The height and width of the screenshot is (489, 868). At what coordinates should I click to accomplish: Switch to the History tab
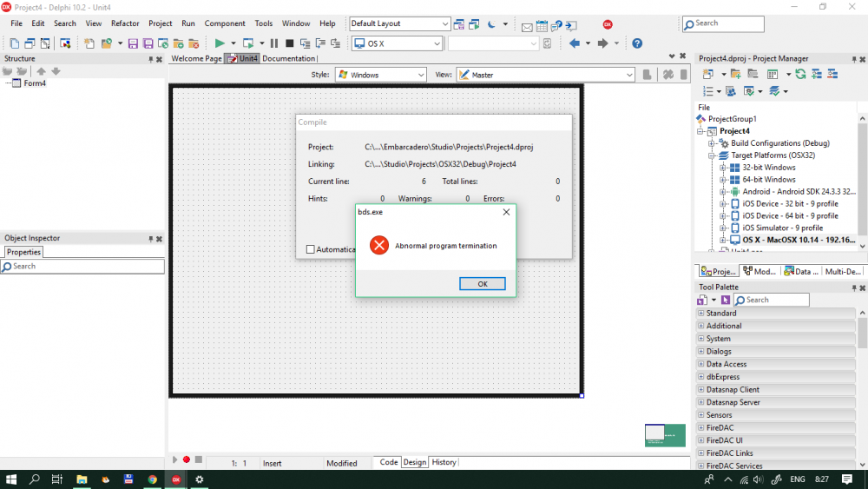(x=444, y=462)
